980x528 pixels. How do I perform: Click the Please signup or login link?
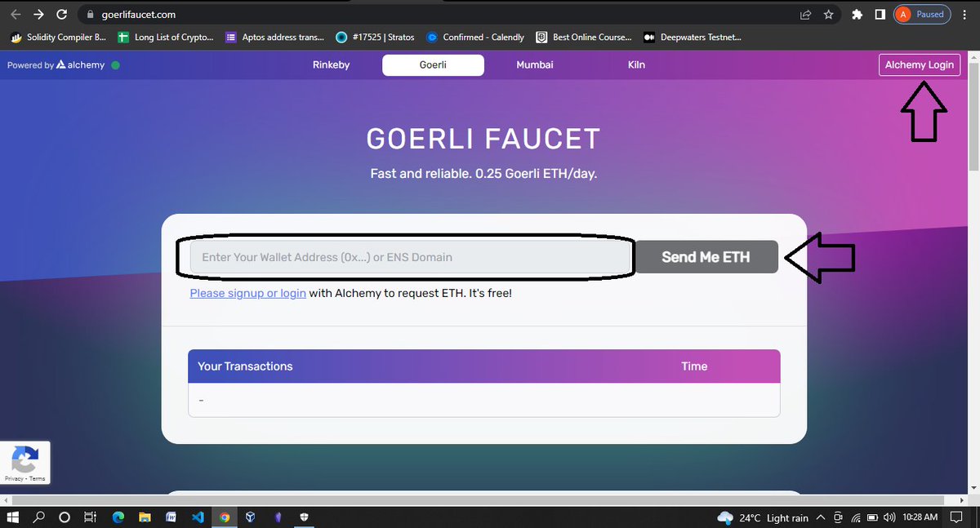(x=248, y=293)
